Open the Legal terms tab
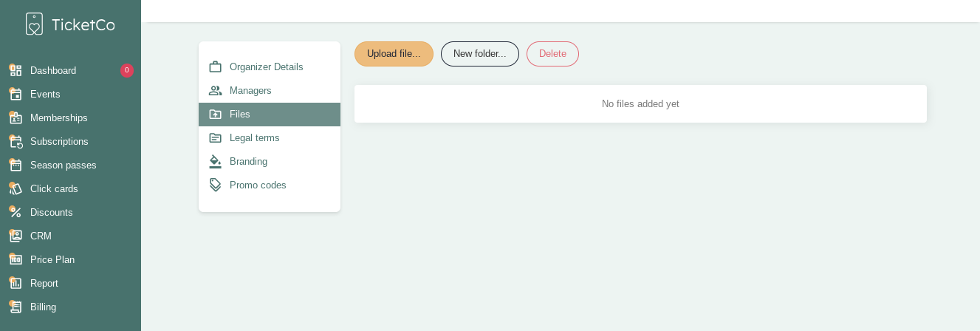 (x=270, y=137)
